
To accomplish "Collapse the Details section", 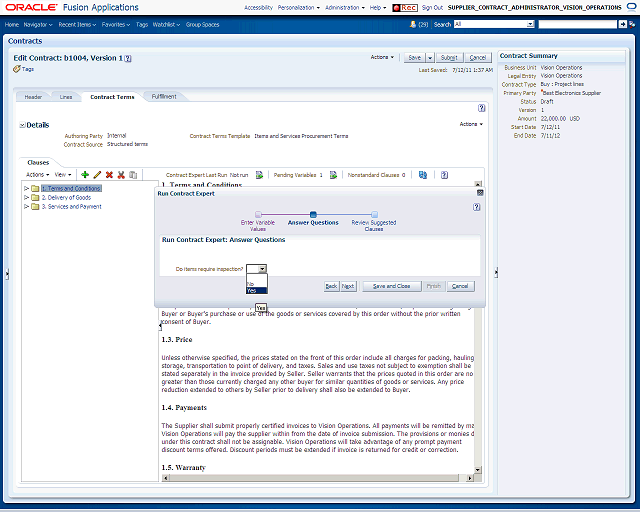I will point(22,125).
